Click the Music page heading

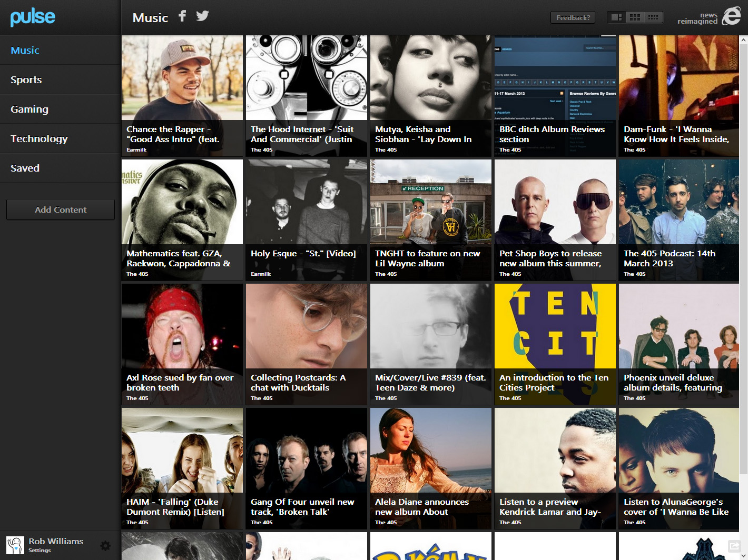point(150,18)
